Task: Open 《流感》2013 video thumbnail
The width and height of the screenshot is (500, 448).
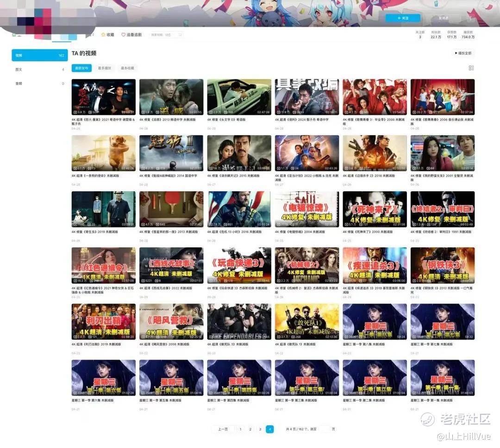Action: (x=171, y=97)
